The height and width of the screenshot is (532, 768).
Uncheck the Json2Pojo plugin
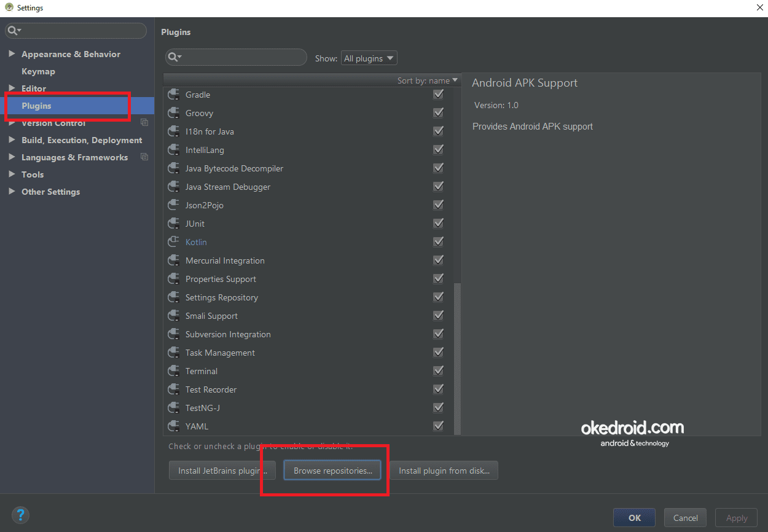(x=438, y=205)
